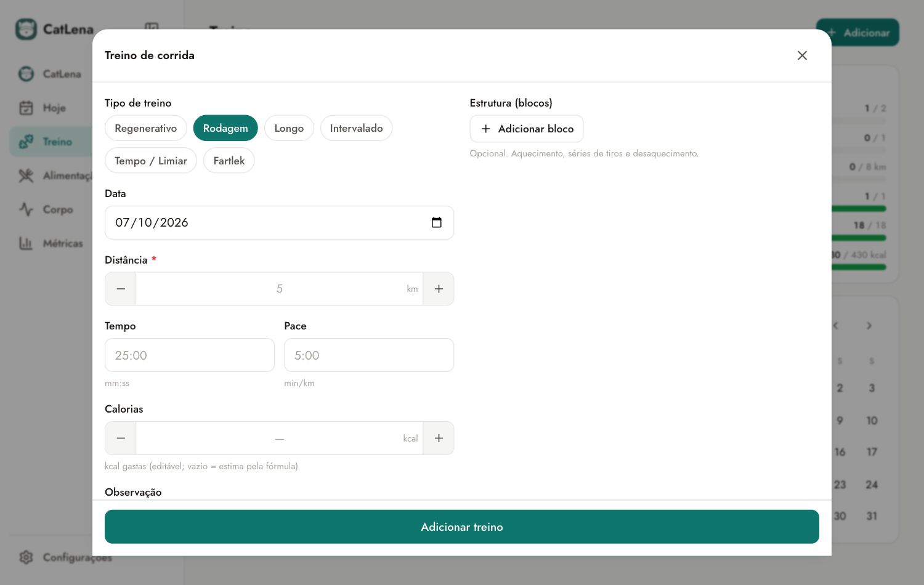Select day 31 in background calendar
The height and width of the screenshot is (585, 924).
tap(872, 516)
